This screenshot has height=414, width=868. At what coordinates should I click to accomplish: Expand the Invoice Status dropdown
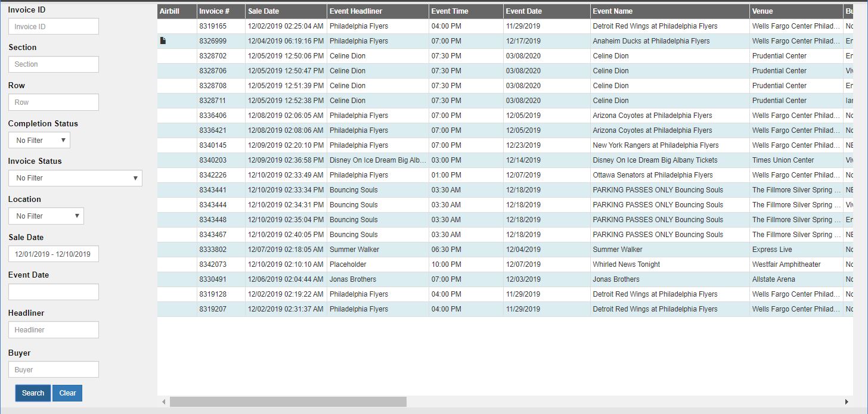click(x=75, y=178)
